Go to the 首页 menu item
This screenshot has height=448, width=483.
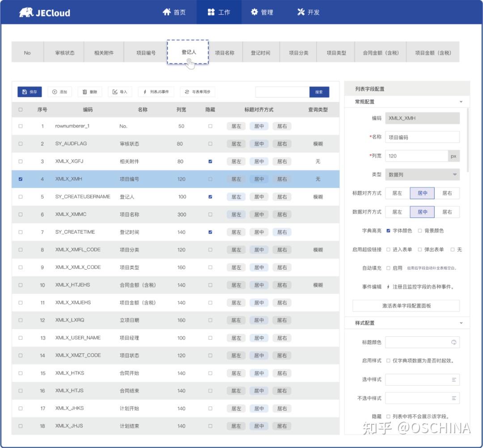175,12
